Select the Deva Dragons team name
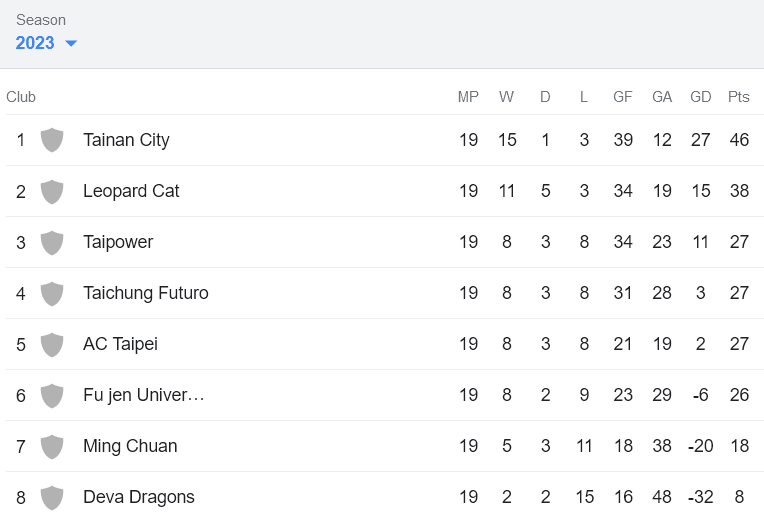 click(139, 497)
